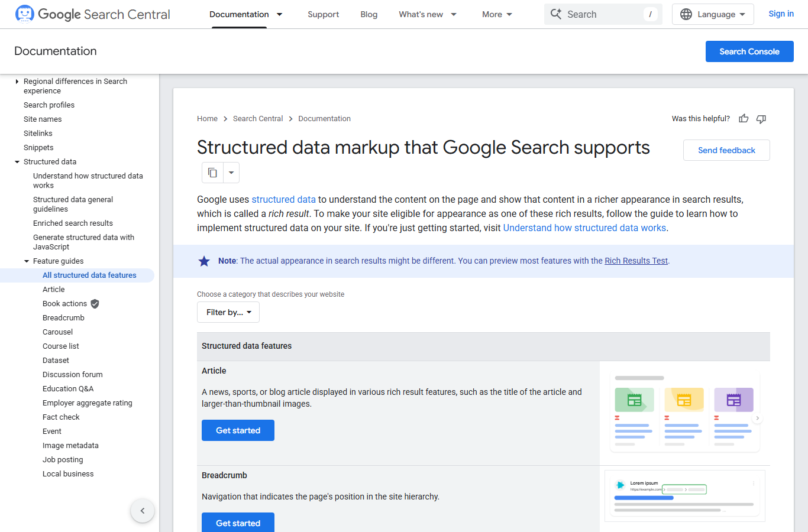Follow the structured data inline link
This screenshot has width=808, height=532.
click(284, 200)
